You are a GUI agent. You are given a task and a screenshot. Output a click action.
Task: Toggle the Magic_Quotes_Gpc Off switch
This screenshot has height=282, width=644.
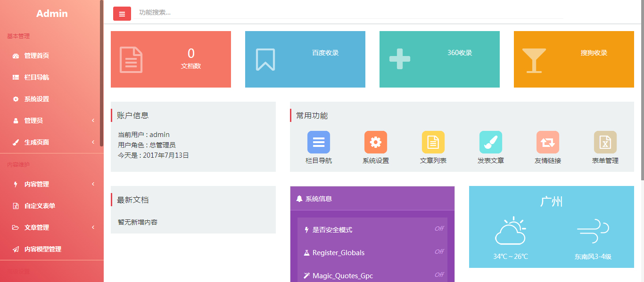(x=439, y=275)
